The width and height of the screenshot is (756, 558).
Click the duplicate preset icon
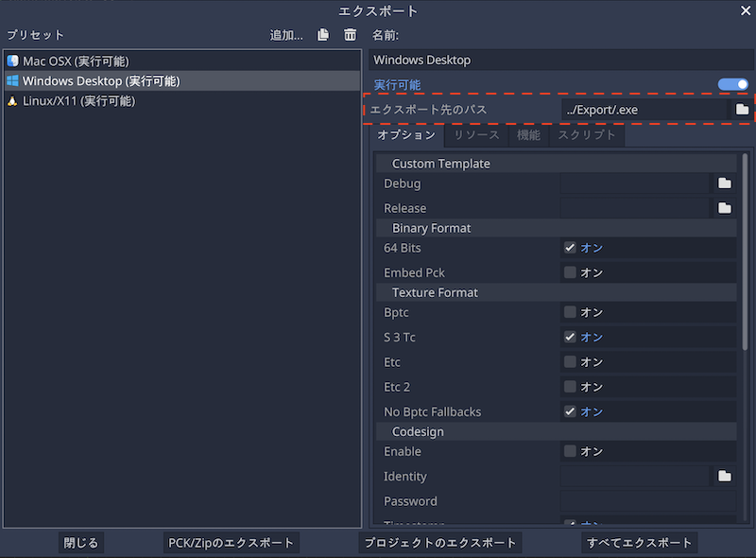pos(322,35)
